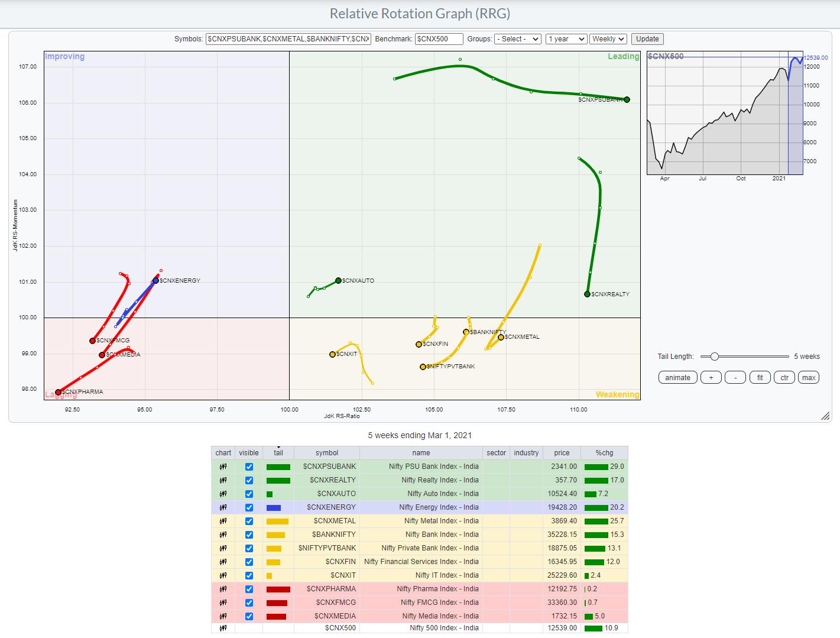Toggle visible checkbox for $CNXMEDIA
Image resolution: width=840 pixels, height=638 pixels.
click(249, 616)
